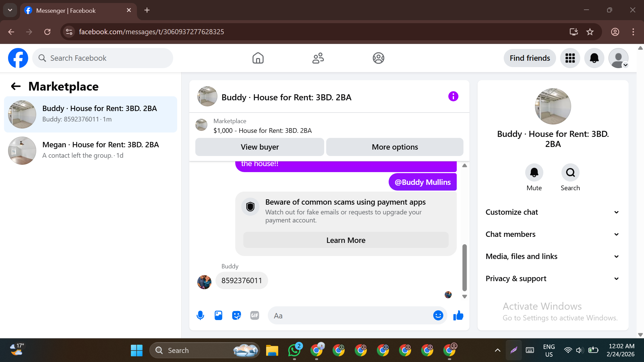Viewport: 644px width, 362px height.
Task: Expand Customize chat section
Action: tap(552, 212)
